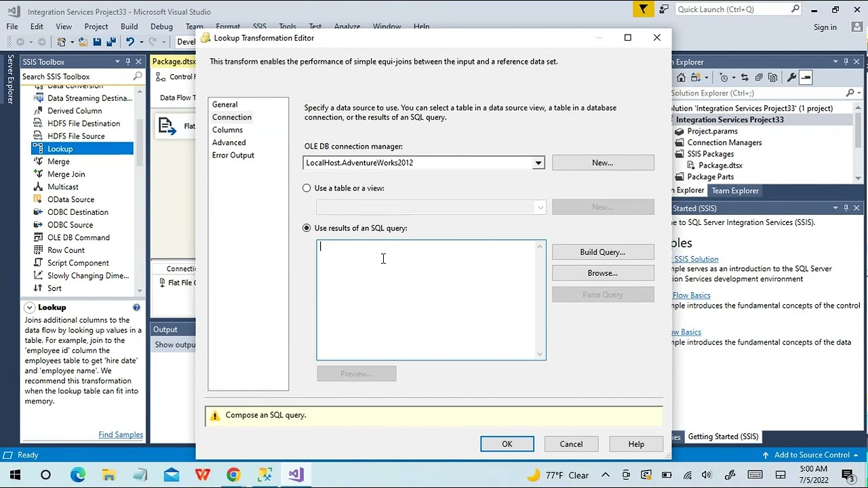Click New button beside connection manager
Image resolution: width=868 pixels, height=488 pixels.
click(603, 163)
